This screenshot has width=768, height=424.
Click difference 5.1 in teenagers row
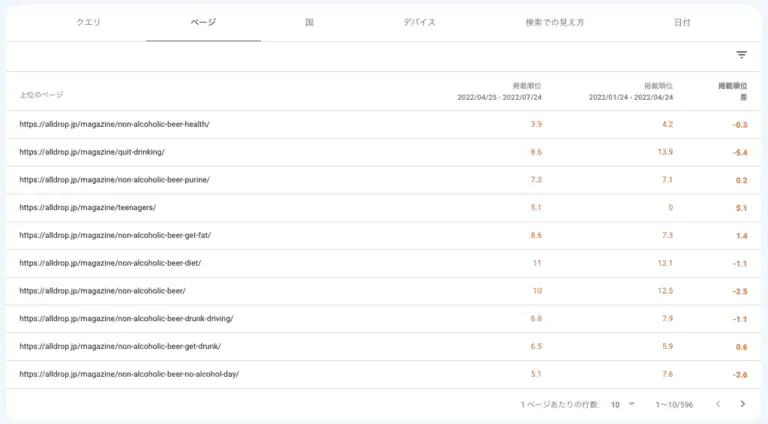pyautogui.click(x=742, y=208)
